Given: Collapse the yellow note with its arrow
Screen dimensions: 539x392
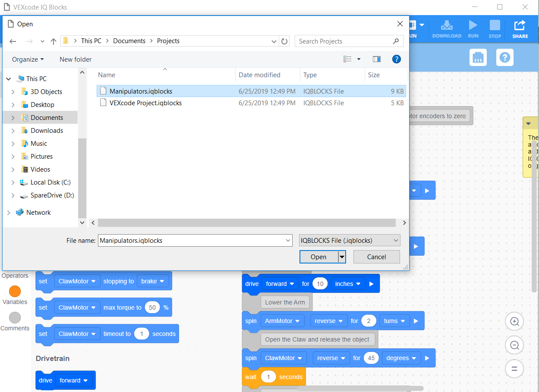Looking at the screenshot, I should pos(529,123).
